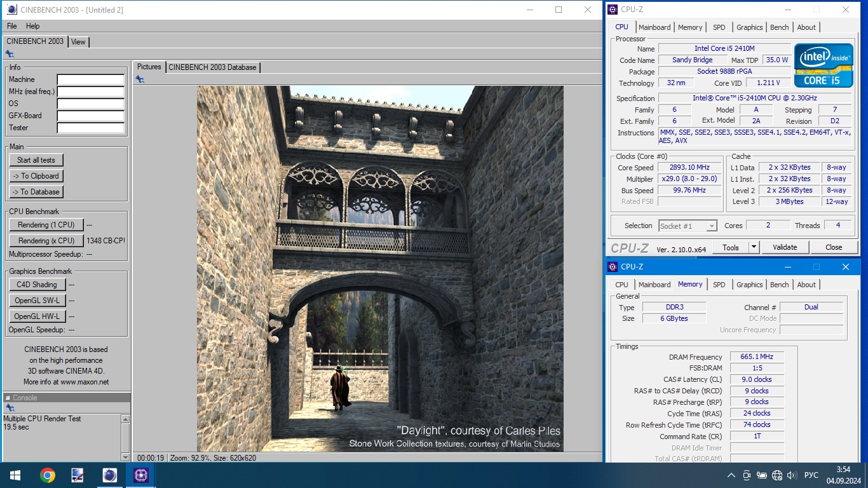Screen dimensions: 868x488
Task: Switch input language РУС
Action: [811, 475]
